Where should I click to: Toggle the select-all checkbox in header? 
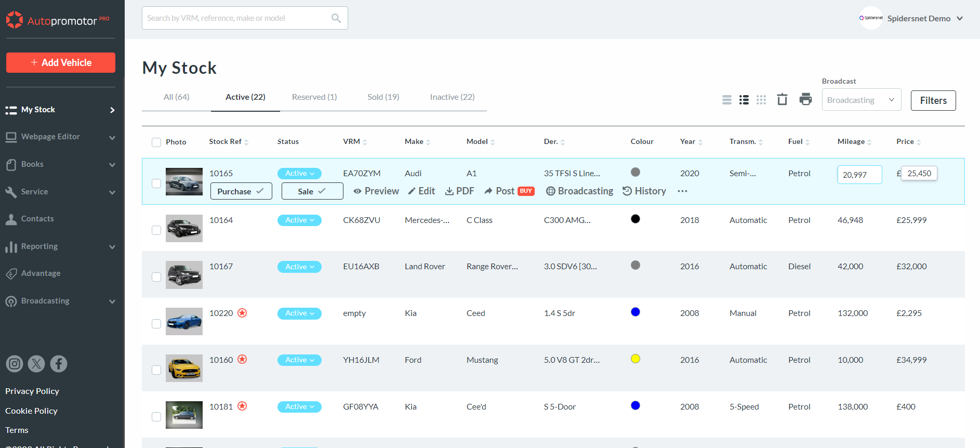click(x=156, y=142)
